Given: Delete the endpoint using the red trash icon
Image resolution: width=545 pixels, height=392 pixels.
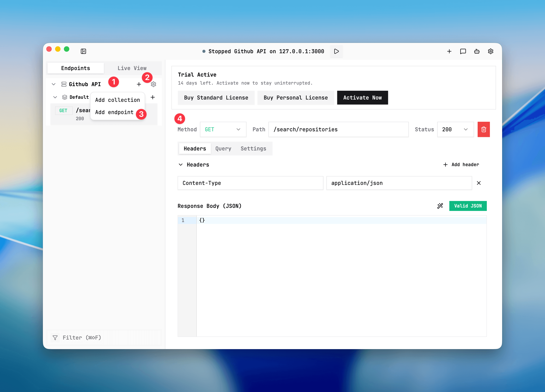Looking at the screenshot, I should coord(484,129).
